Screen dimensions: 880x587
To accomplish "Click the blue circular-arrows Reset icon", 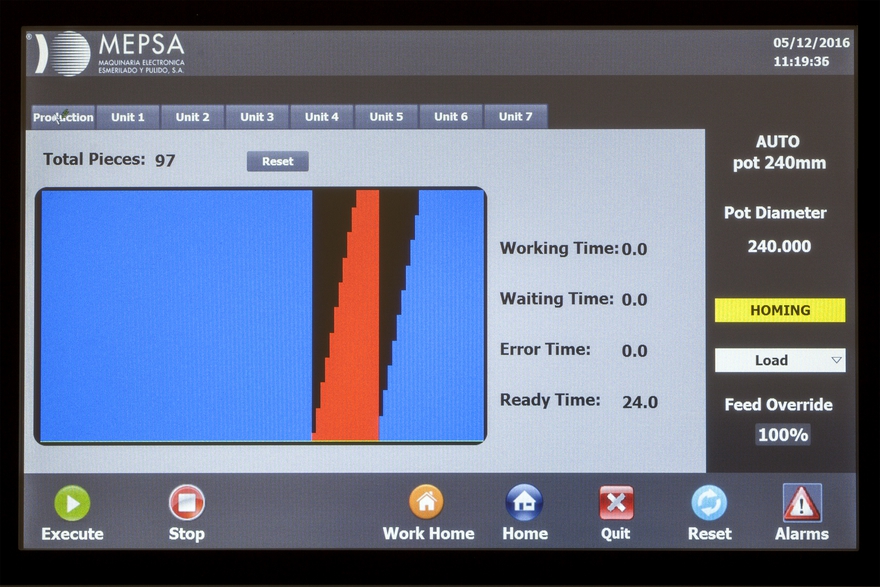I will click(x=709, y=502).
